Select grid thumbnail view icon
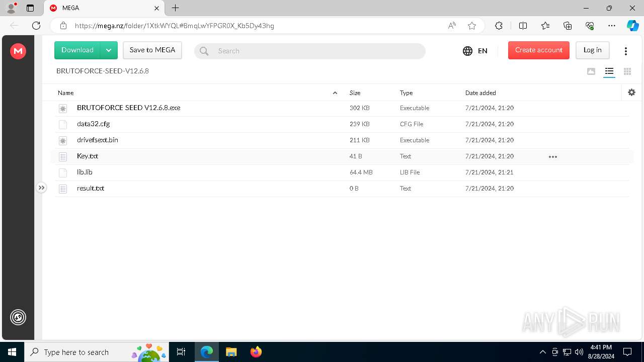Viewport: 644px width, 362px height. click(x=627, y=71)
